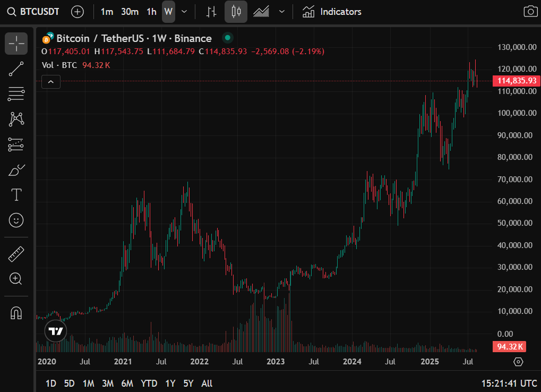The image size is (541, 392).
Task: Select the YTD date range
Action: click(x=149, y=383)
